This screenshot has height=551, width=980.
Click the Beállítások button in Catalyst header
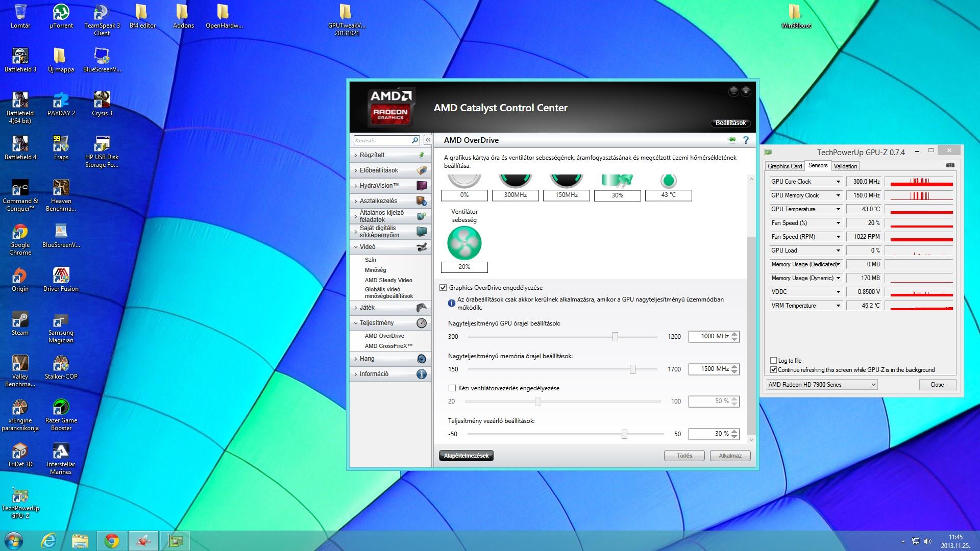coord(730,123)
